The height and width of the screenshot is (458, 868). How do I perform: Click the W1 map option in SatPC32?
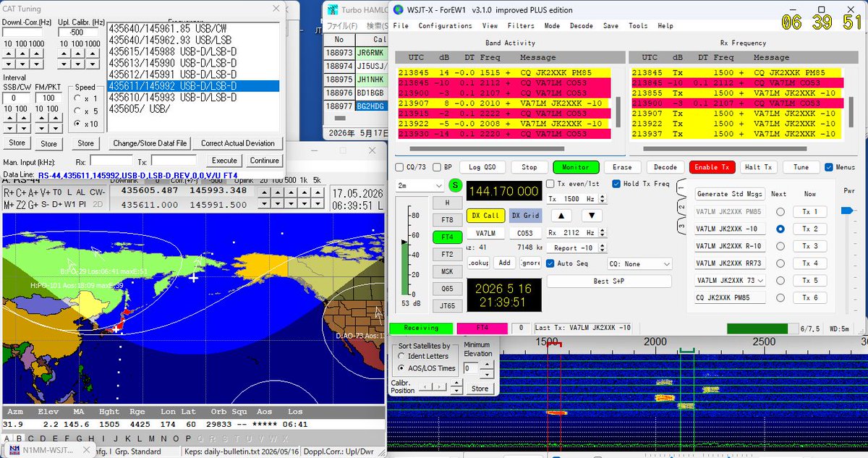click(x=69, y=205)
